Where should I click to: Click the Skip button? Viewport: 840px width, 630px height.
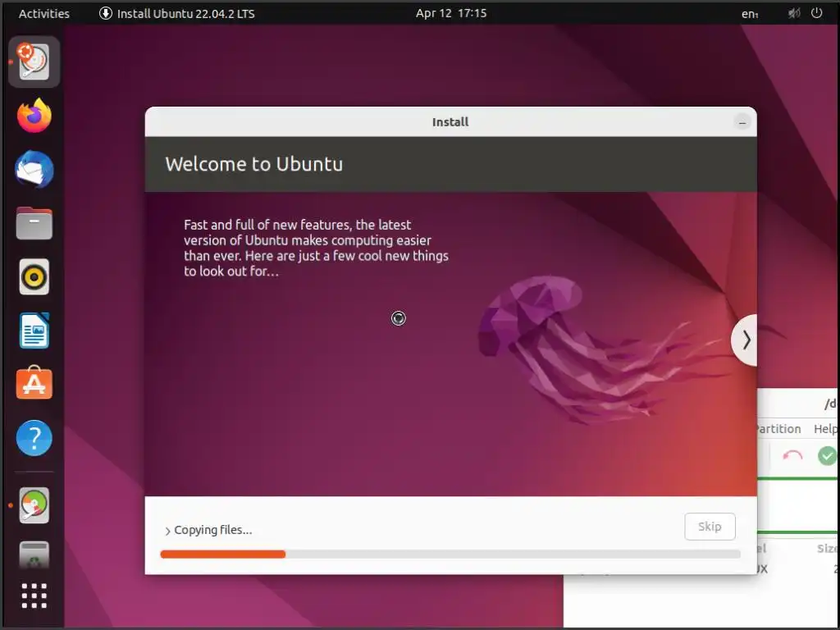point(710,527)
